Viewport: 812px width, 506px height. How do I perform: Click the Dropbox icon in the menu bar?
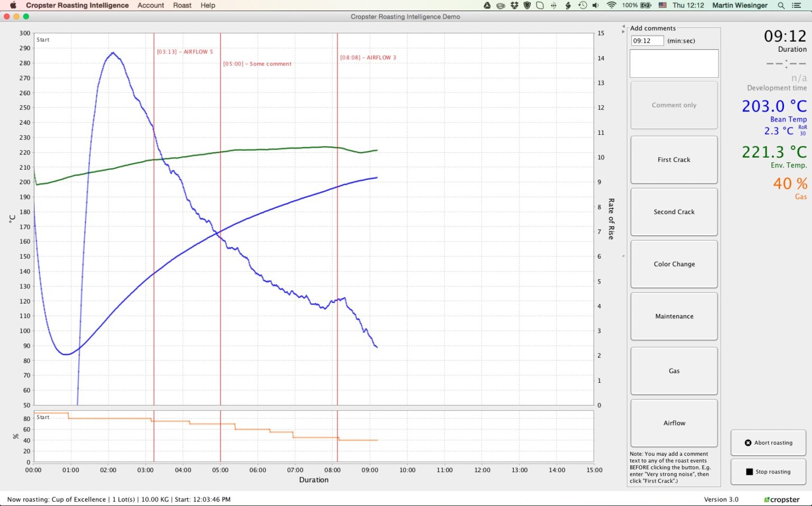point(514,5)
